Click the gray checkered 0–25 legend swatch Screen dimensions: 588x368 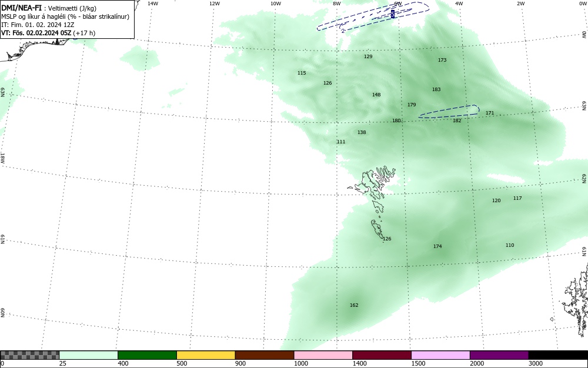point(29,355)
